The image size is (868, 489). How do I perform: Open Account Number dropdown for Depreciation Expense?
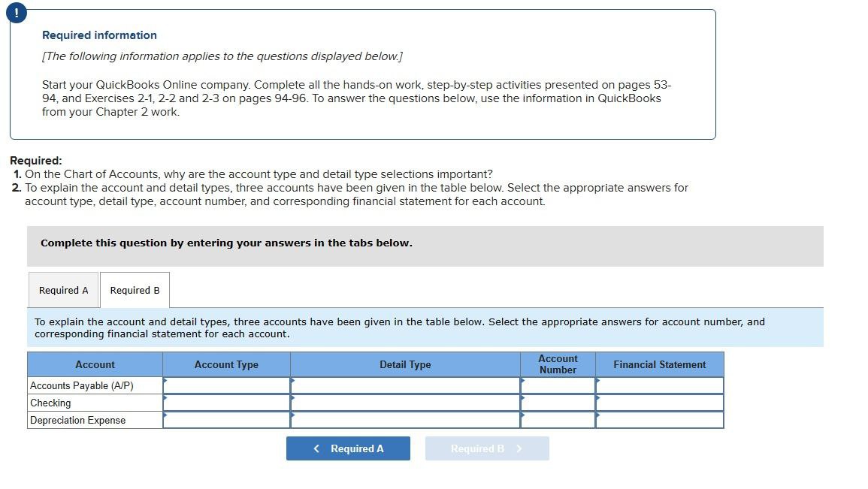[x=558, y=420]
